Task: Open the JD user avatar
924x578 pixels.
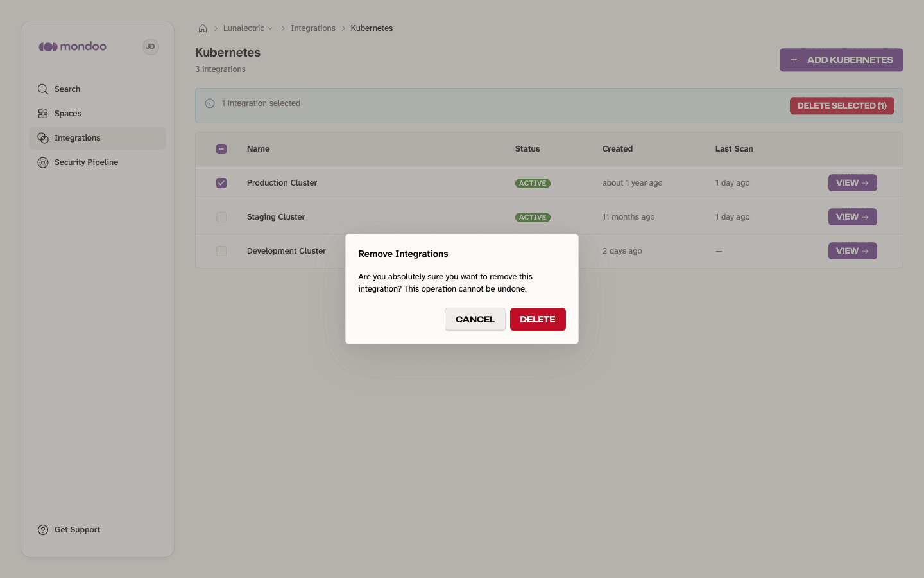Action: (x=151, y=46)
